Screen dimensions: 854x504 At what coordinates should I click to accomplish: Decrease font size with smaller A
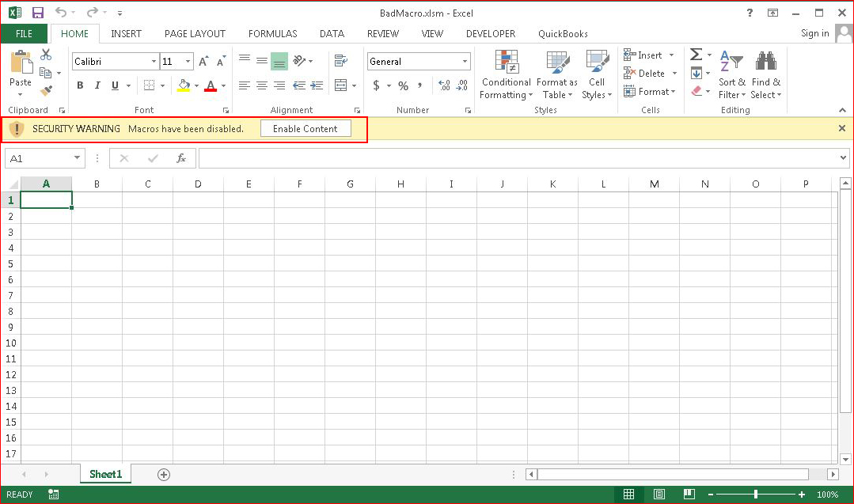tap(221, 62)
